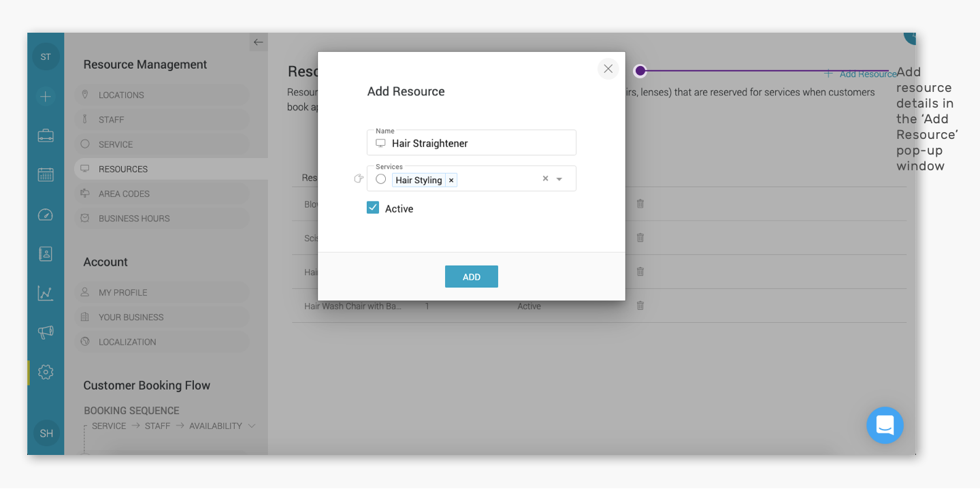Expand the Booking Sequence chevron
The height and width of the screenshot is (489, 980).
tap(252, 426)
